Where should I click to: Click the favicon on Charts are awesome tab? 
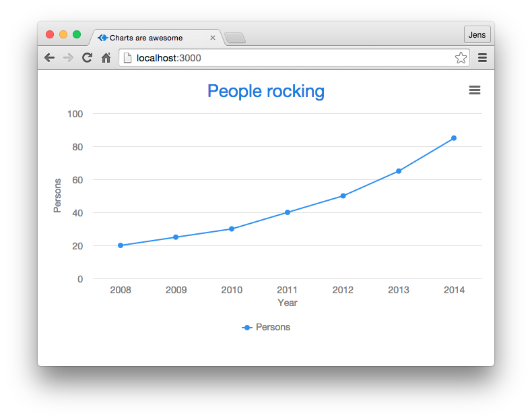click(103, 38)
